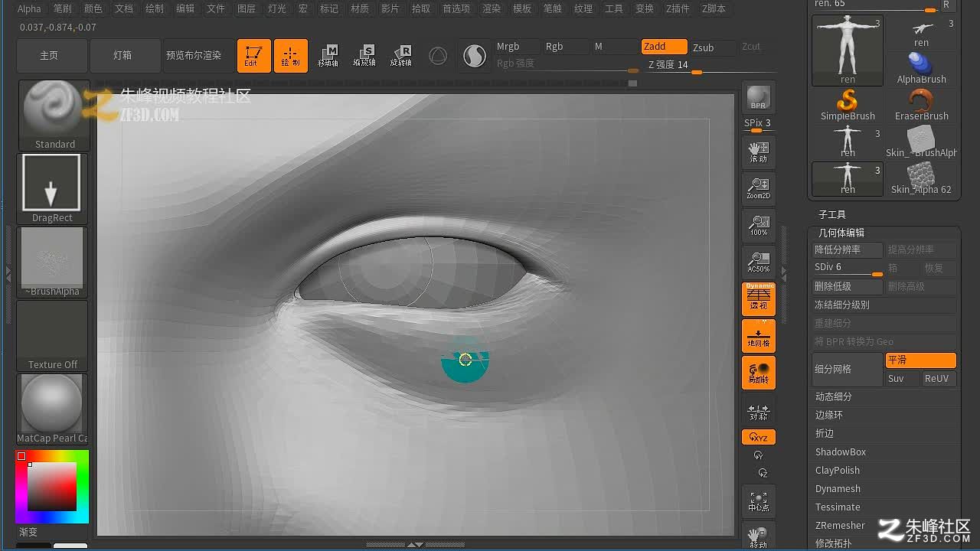
Task: Expand the ClayPolish section
Action: pos(838,470)
